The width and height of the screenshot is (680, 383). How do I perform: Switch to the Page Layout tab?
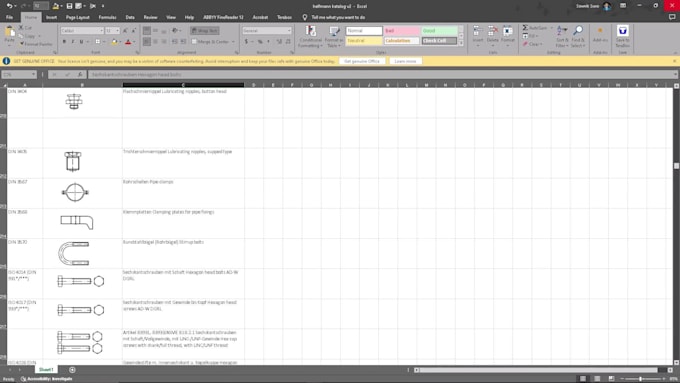tap(78, 17)
